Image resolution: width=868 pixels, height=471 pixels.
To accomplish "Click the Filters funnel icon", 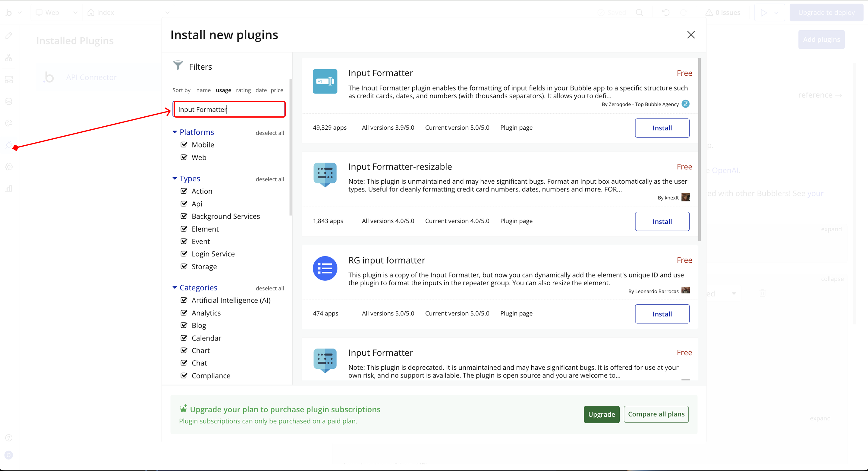I will click(x=178, y=66).
